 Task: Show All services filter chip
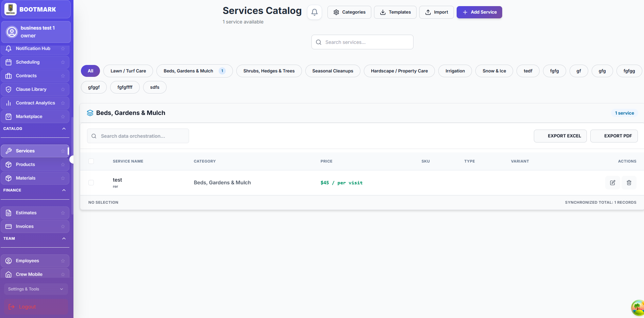(x=90, y=71)
